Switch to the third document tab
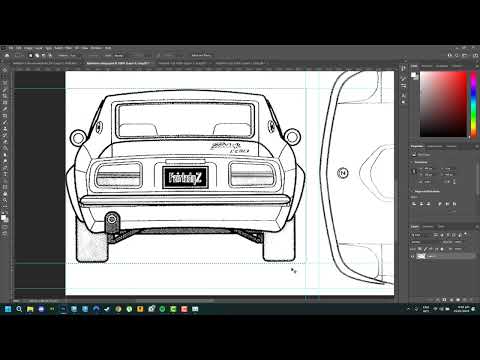480x360 pixels. [x=182, y=63]
